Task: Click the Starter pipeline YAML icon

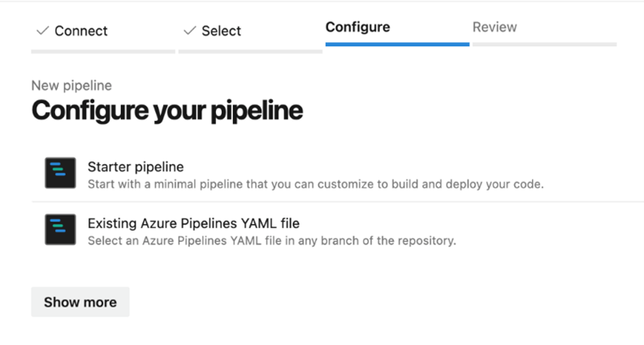Action: [60, 174]
